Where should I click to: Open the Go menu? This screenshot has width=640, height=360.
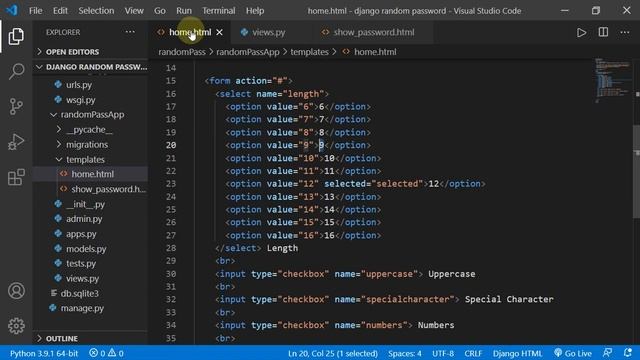160,11
